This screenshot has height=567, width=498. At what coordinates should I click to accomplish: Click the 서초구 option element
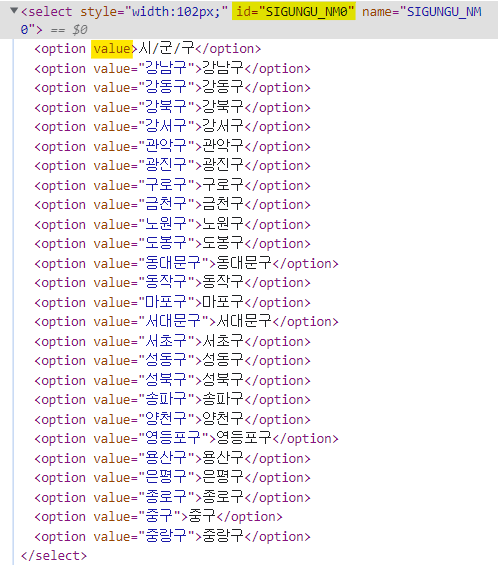[172, 341]
